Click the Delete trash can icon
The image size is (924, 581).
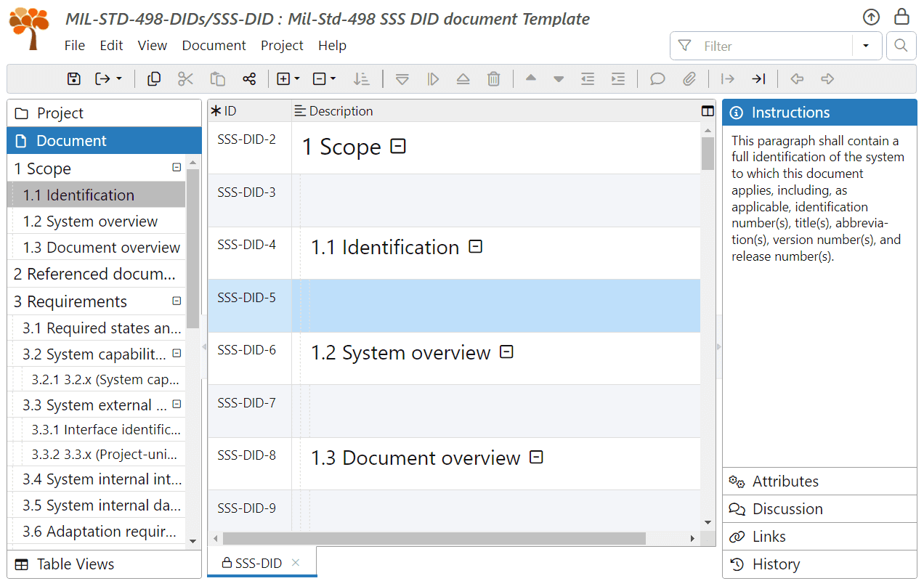click(494, 79)
